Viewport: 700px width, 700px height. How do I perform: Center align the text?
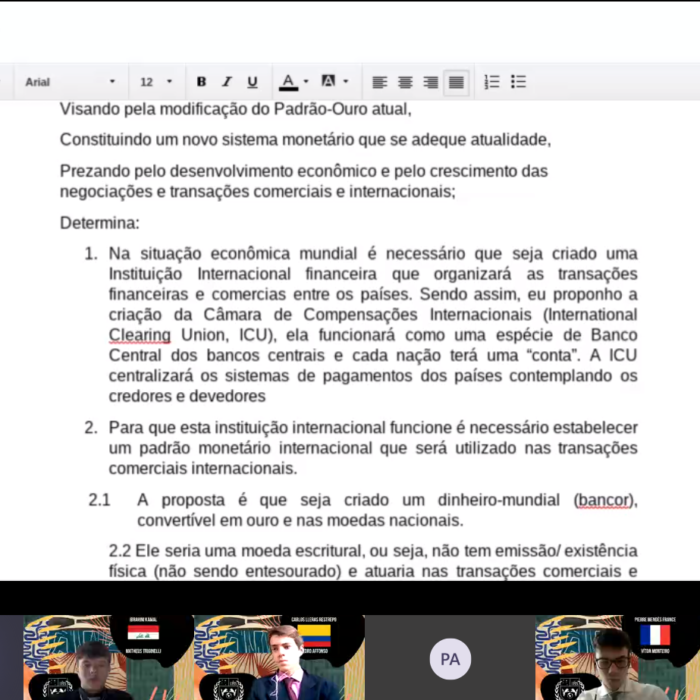(405, 82)
